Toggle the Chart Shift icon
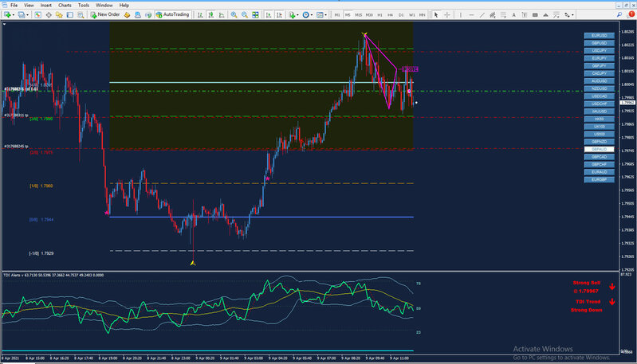Screen dimensions: 637x364 (280, 15)
